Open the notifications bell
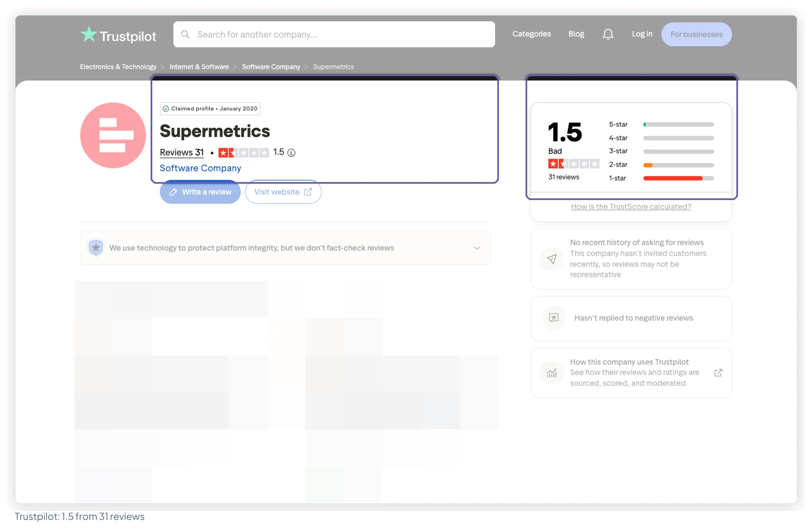The height and width of the screenshot is (531, 812). [608, 34]
